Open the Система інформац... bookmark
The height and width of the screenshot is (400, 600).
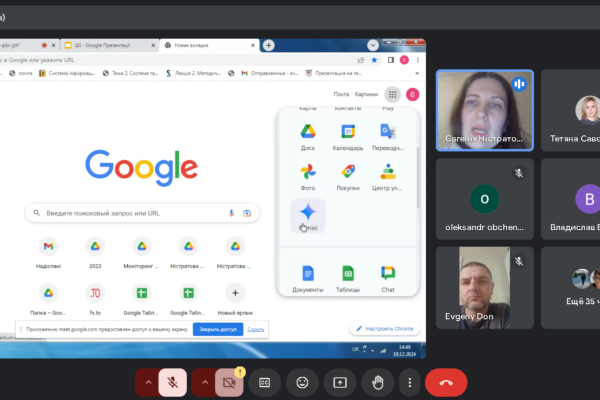tap(67, 73)
